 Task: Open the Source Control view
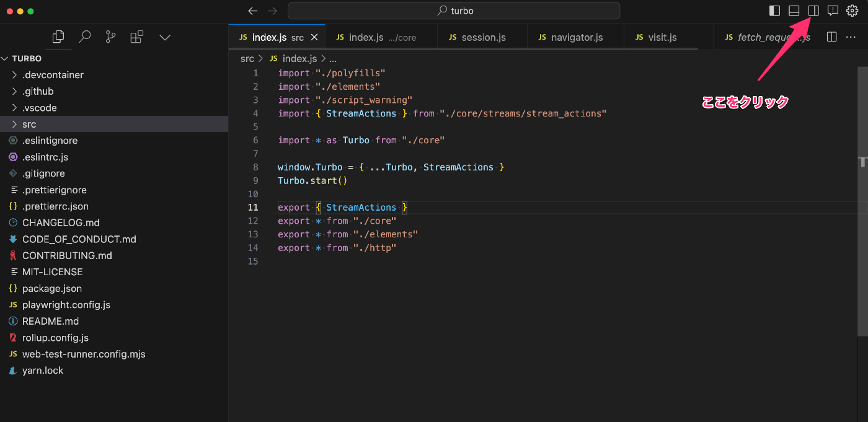pos(111,37)
